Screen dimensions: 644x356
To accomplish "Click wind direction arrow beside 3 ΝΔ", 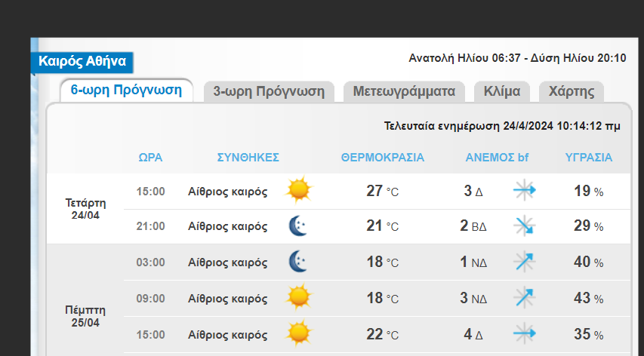I will click(525, 298).
